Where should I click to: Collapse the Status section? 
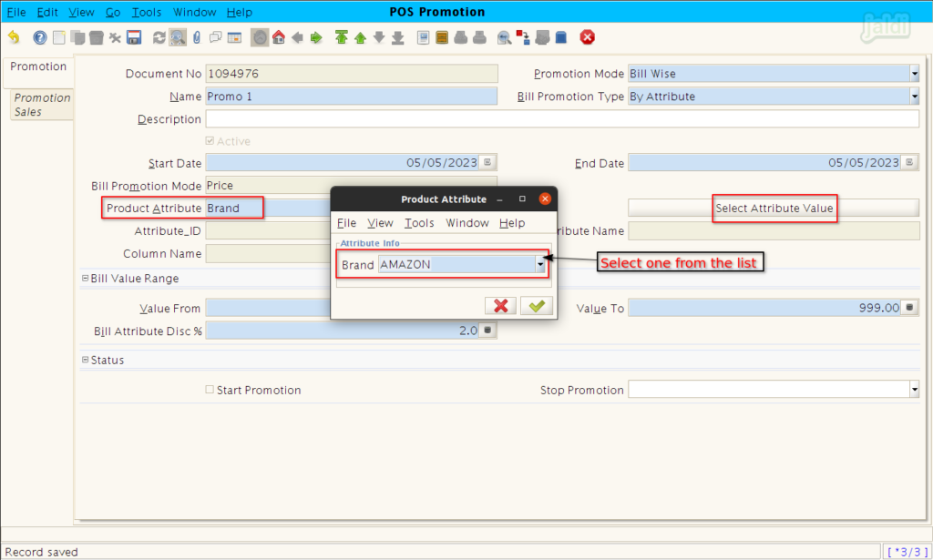pos(85,360)
